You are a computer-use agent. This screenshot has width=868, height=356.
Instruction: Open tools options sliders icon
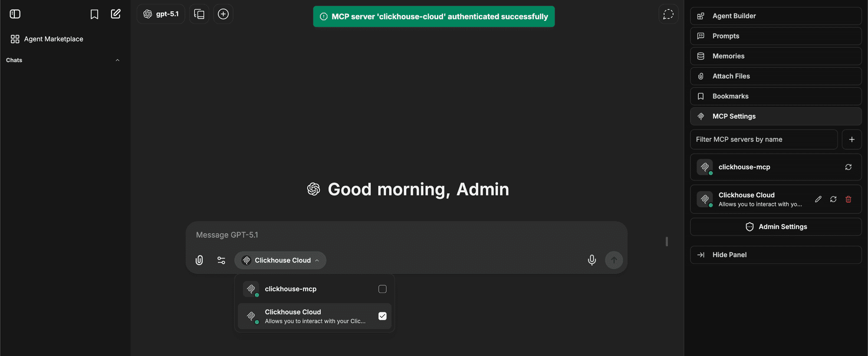tap(221, 260)
